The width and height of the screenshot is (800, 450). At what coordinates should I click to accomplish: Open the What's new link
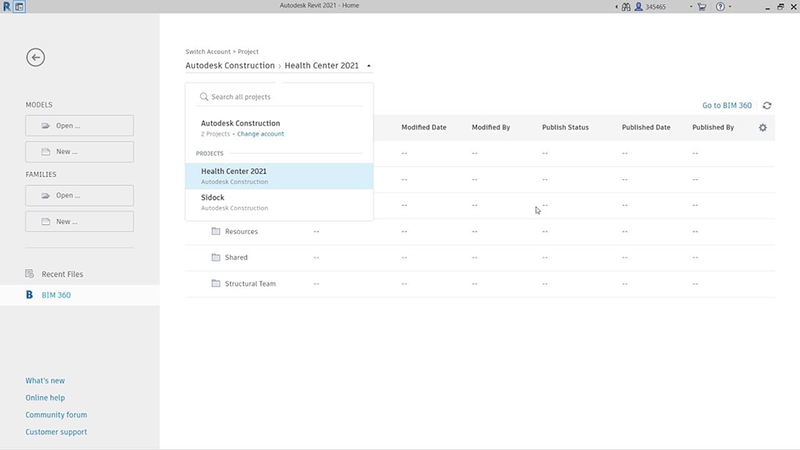click(45, 381)
